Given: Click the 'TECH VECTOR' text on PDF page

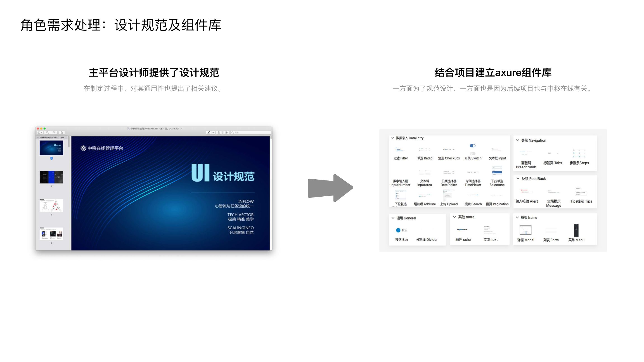Looking at the screenshot, I should point(240,215).
